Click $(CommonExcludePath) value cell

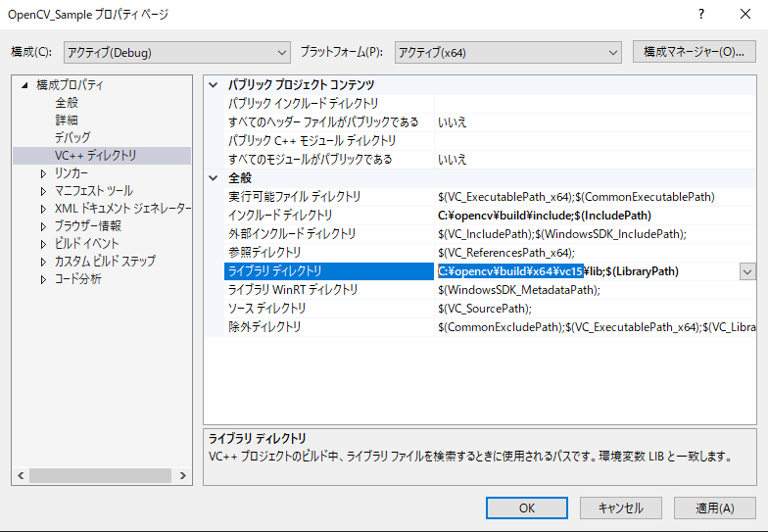[596, 327]
